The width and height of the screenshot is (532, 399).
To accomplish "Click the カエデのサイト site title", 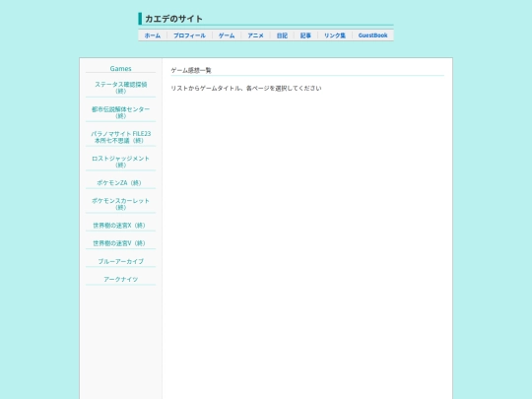I will 173,19.
